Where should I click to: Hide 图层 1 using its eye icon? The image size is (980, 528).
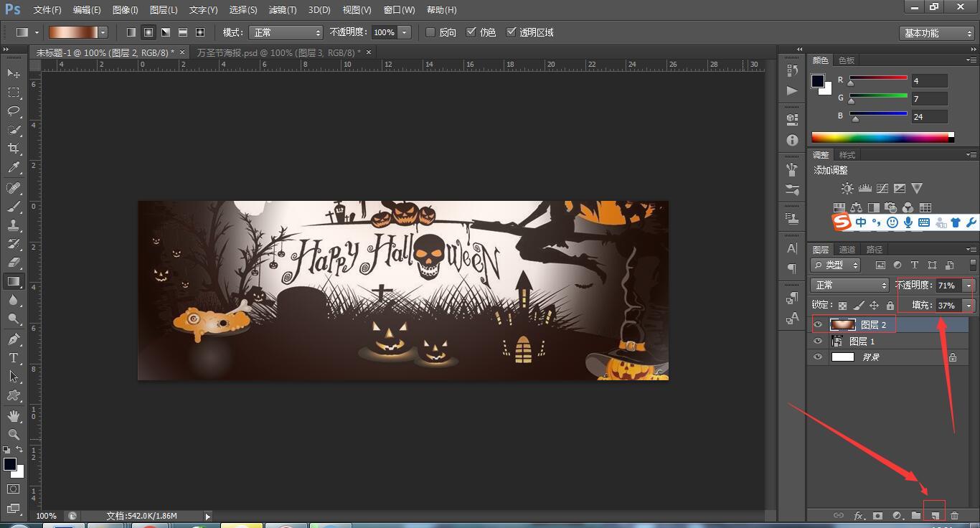point(818,341)
